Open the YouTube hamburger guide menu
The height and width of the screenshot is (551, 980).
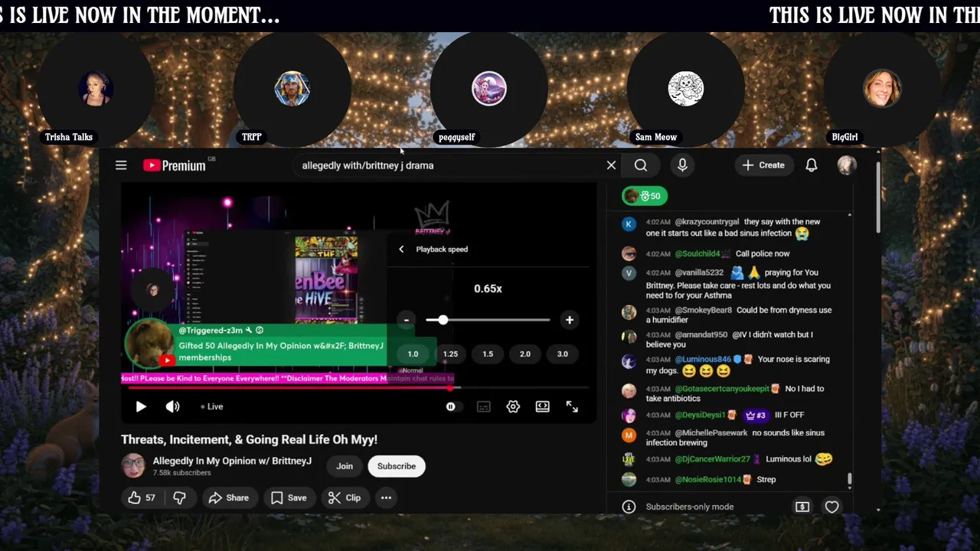point(121,165)
